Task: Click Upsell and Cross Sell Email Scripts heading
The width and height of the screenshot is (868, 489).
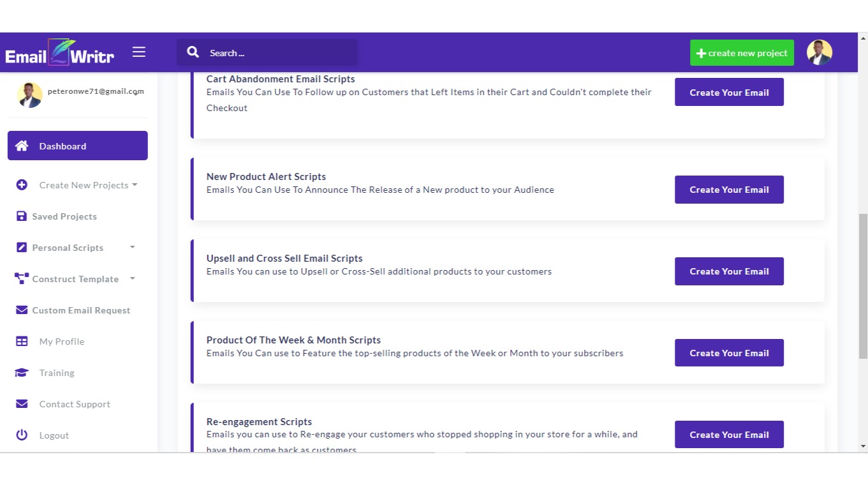Action: tap(284, 259)
